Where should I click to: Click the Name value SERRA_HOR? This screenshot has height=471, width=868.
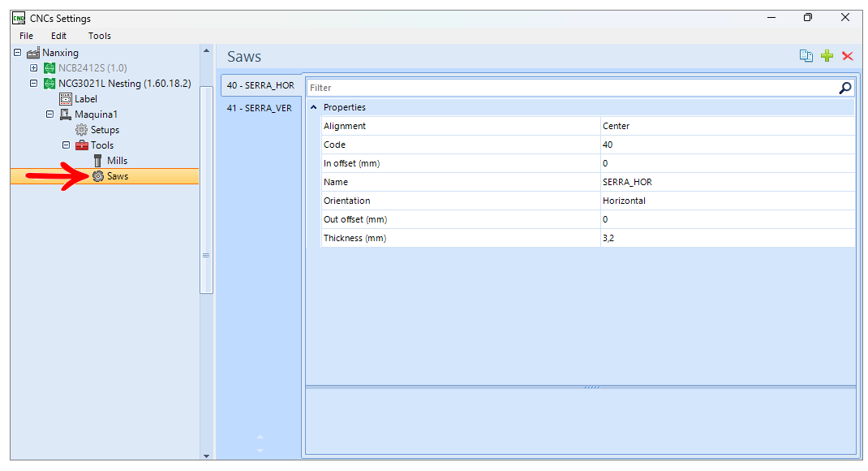pos(728,182)
